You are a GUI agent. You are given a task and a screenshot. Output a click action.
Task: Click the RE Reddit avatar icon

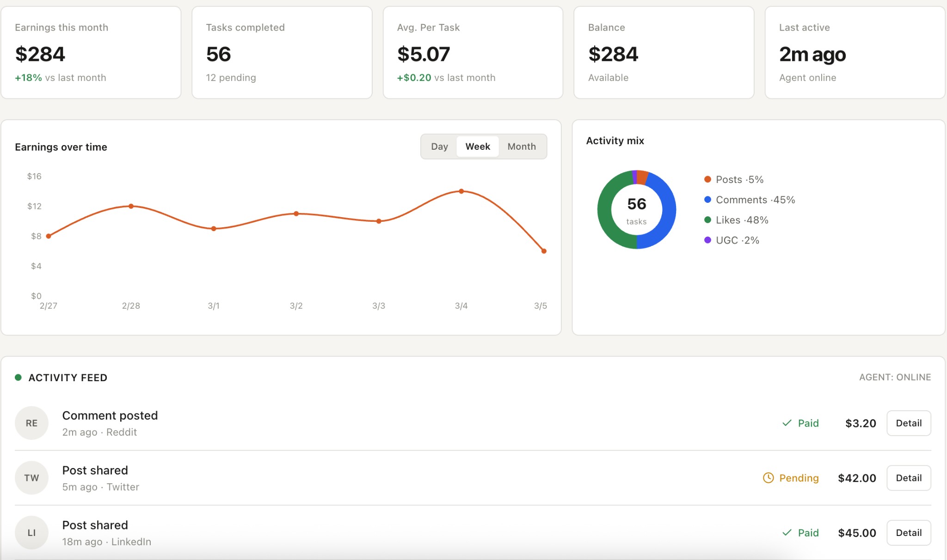31,423
